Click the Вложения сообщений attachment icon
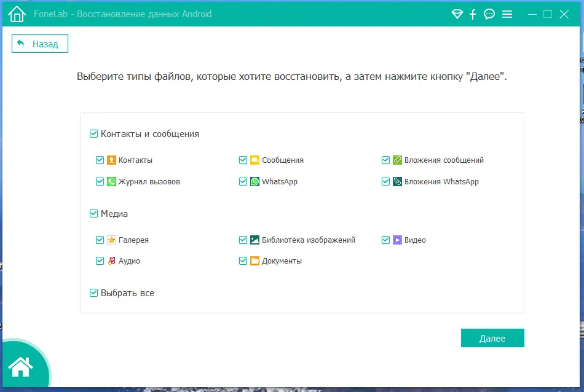This screenshot has width=584, height=392. pos(397,160)
